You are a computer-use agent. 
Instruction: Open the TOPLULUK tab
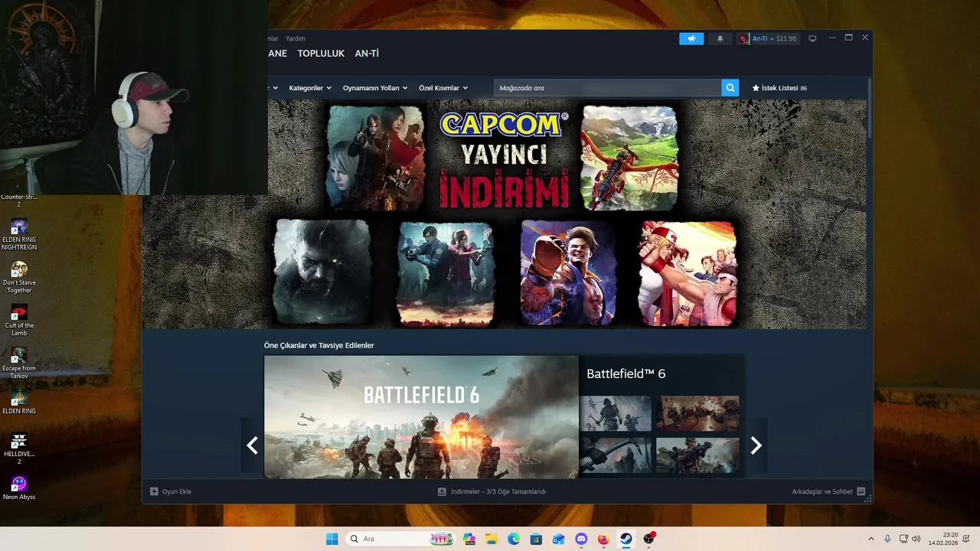coord(321,54)
